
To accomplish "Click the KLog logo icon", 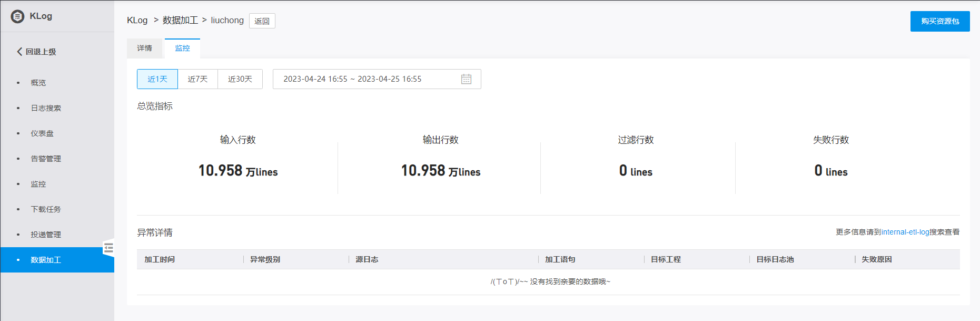I will point(17,16).
